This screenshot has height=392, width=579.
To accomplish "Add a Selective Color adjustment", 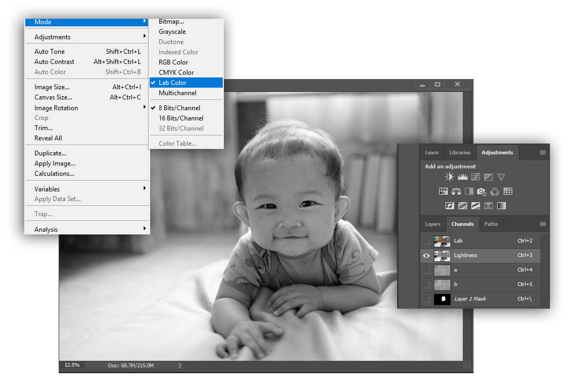I will tap(489, 205).
